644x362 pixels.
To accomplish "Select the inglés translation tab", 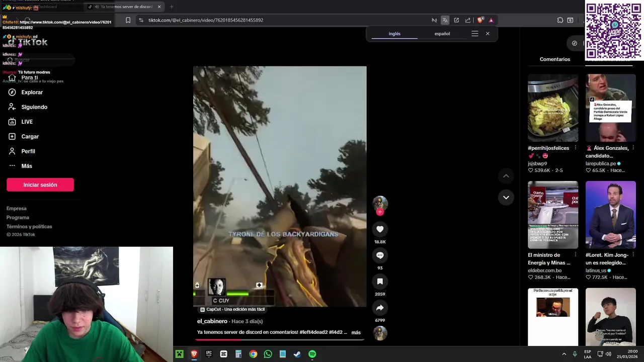I will (394, 34).
